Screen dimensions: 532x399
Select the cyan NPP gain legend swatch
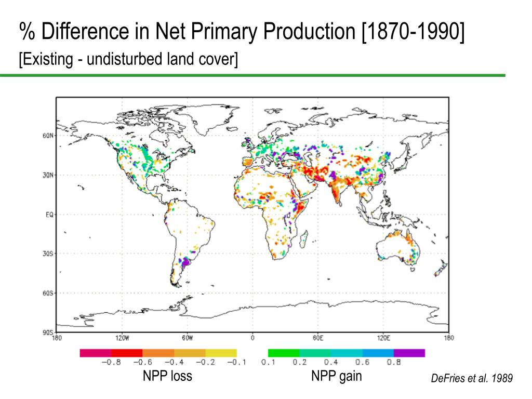tap(347, 353)
